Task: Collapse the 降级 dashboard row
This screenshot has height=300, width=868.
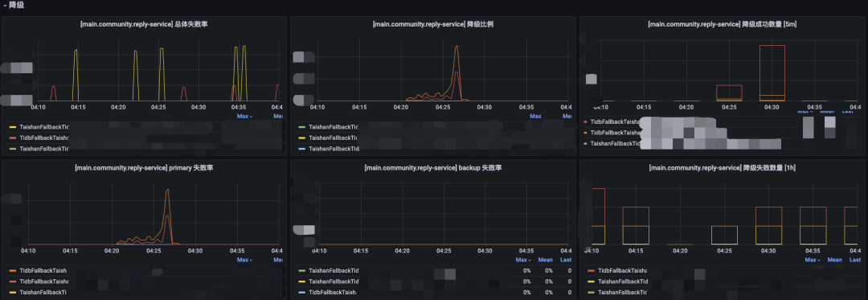Action: pos(13,5)
